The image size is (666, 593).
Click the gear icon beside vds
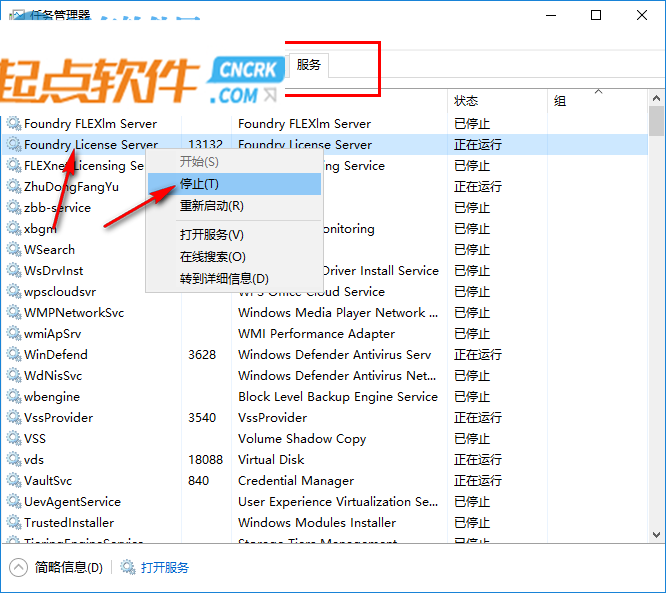click(x=14, y=460)
